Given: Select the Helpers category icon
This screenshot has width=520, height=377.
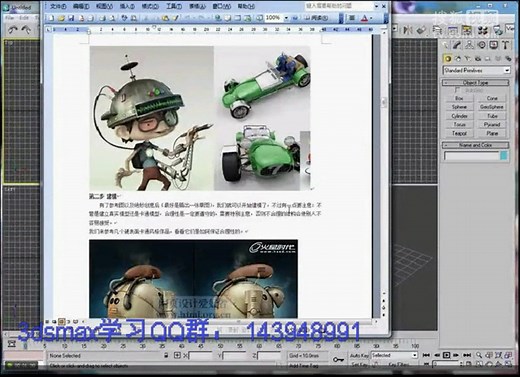Looking at the screenshot, I should pos(488,59).
